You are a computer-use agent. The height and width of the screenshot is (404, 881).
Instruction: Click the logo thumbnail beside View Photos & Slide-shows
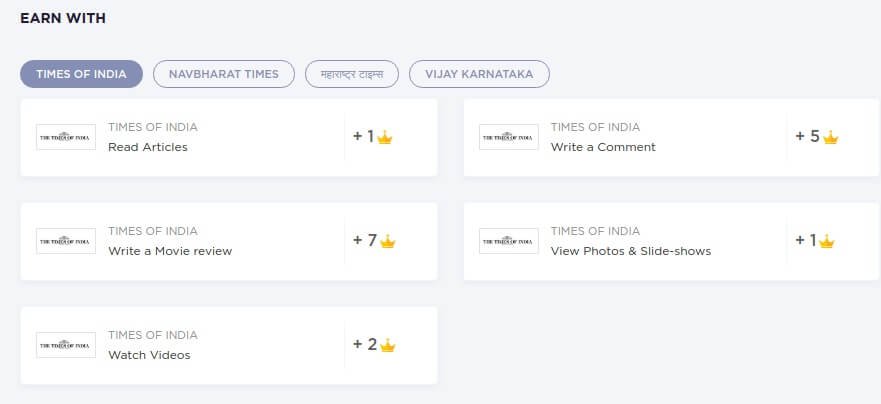(508, 241)
